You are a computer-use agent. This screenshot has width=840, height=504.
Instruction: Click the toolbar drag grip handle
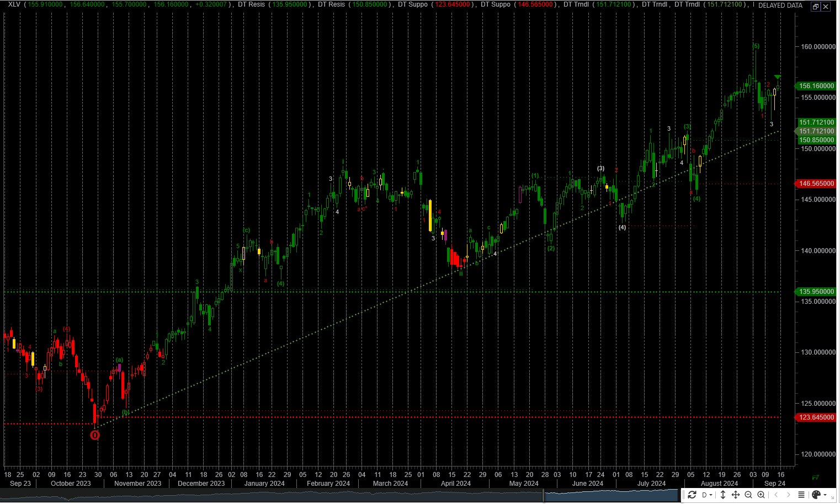(x=683, y=495)
